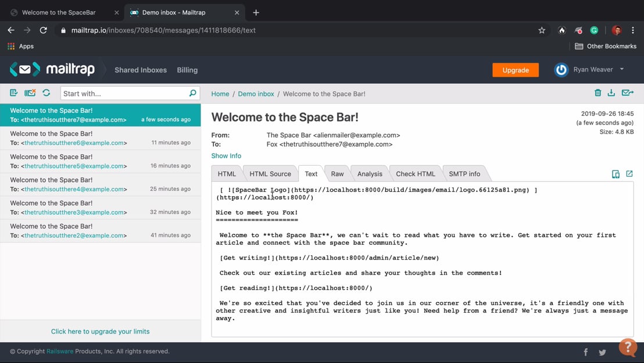Image resolution: width=644 pixels, height=363 pixels.
Task: Forward the email using envelope arrow icon
Action: tap(628, 93)
